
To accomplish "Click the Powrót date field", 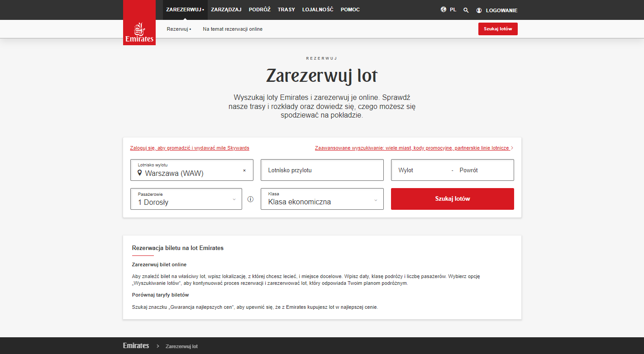I will coord(484,170).
